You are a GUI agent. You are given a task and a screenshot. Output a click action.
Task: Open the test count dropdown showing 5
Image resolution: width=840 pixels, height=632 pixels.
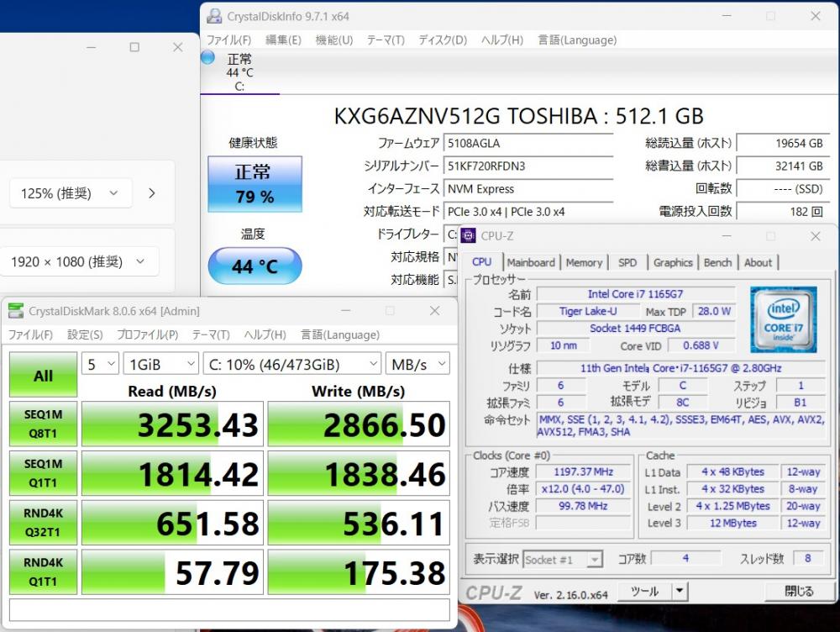[x=100, y=365]
